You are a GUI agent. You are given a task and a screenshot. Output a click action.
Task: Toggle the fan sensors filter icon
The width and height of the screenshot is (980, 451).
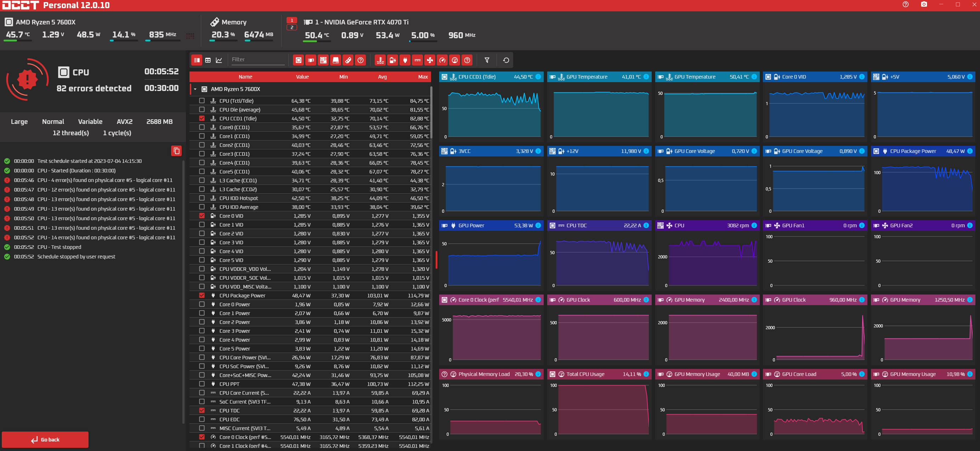pyautogui.click(x=430, y=60)
